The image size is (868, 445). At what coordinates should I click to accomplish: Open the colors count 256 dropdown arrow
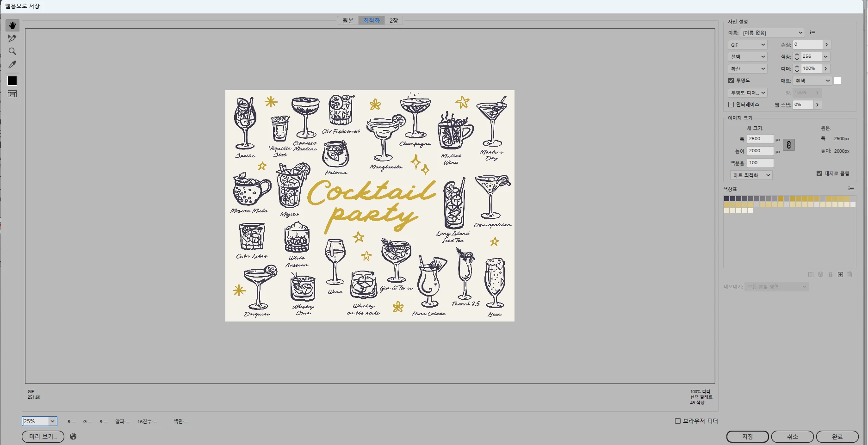[x=826, y=56]
